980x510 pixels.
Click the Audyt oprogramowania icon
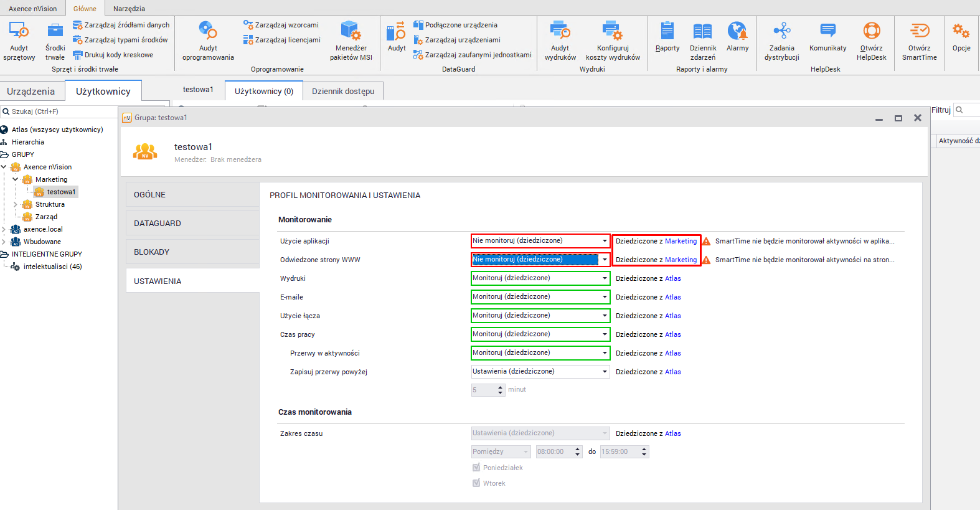pos(208,31)
